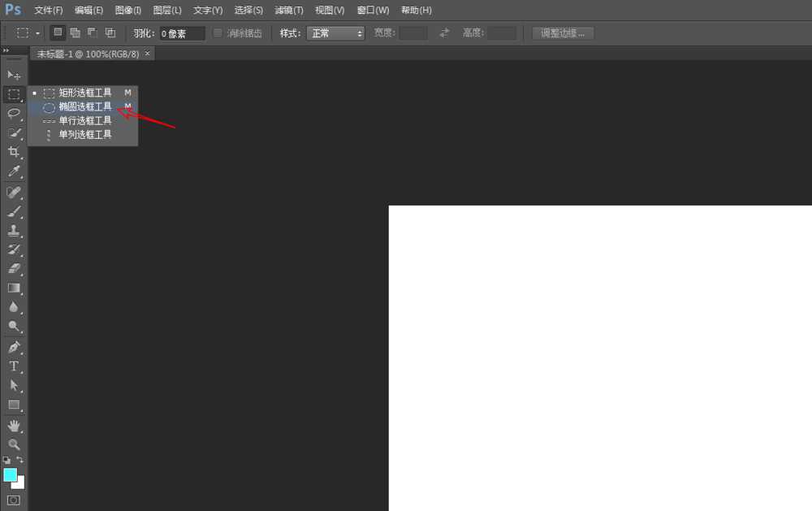This screenshot has height=511, width=812.
Task: Expand the toolbar double-arrow
Action: [x=6, y=50]
